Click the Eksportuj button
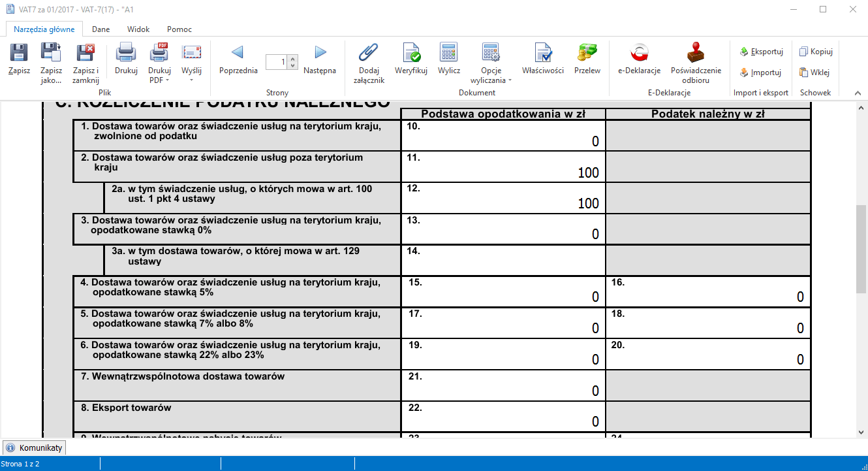Image resolution: width=868 pixels, height=471 pixels. 761,52
